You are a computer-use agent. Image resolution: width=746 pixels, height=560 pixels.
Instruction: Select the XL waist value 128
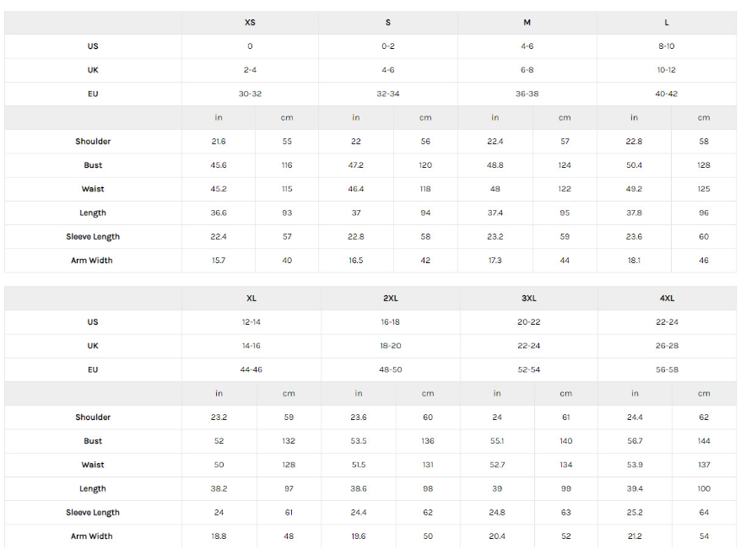[289, 465]
